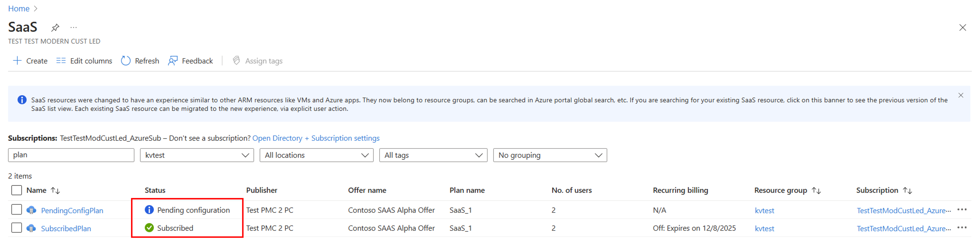Refresh the SaaS resource list
Image resolution: width=980 pixels, height=243 pixels.
coord(140,61)
